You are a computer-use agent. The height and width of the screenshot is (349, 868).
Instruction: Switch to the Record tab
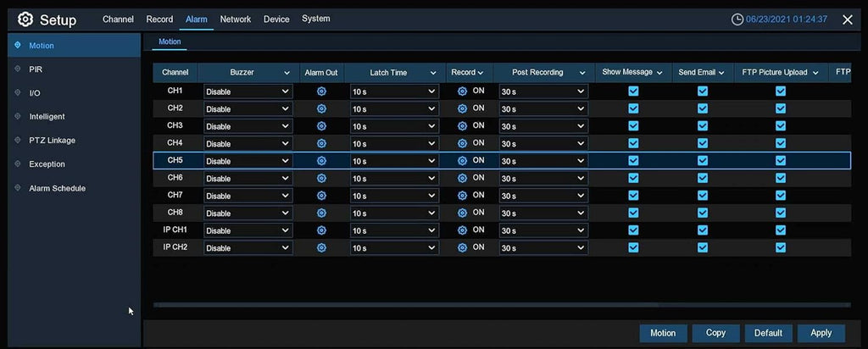[x=159, y=19]
